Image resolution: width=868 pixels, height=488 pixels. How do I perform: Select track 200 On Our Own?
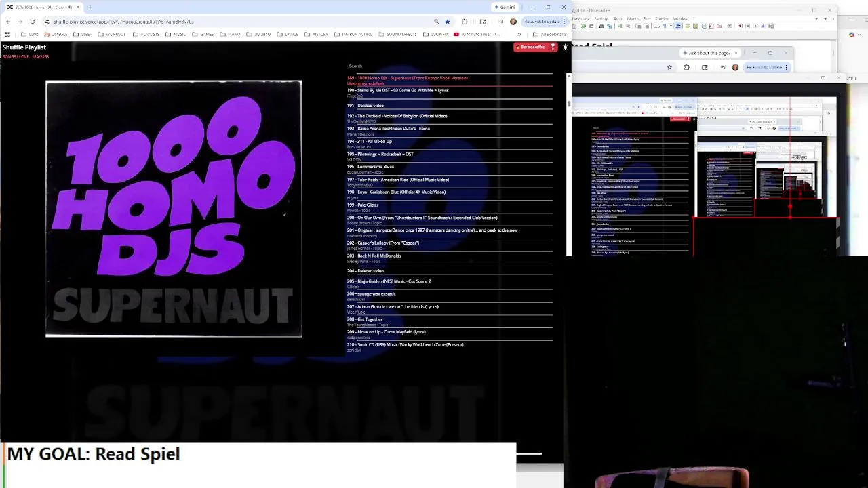point(450,220)
